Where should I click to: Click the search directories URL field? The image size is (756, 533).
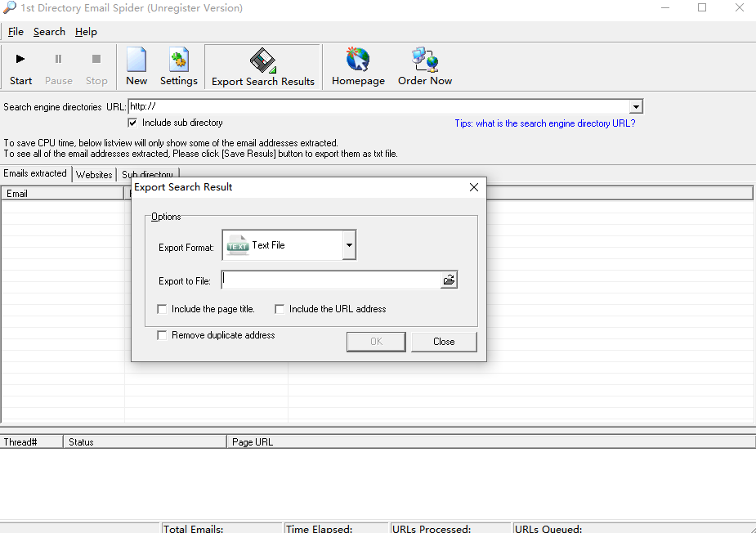pos(379,106)
